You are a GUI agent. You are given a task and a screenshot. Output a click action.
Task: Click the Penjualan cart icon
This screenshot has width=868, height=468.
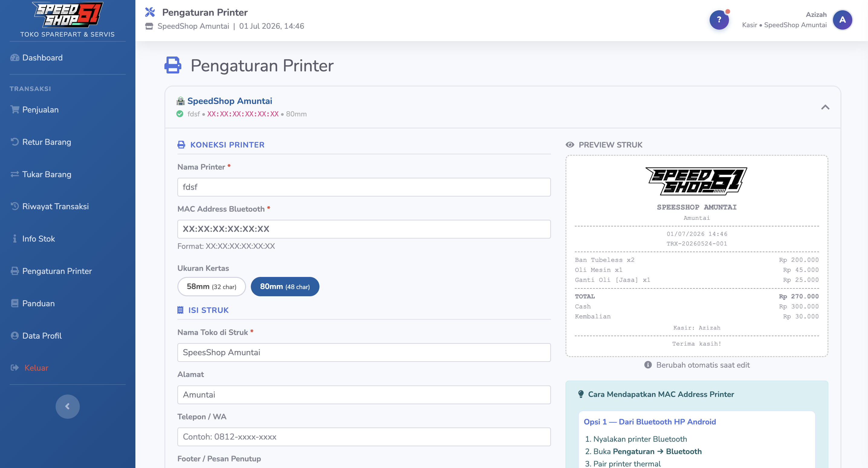click(15, 109)
